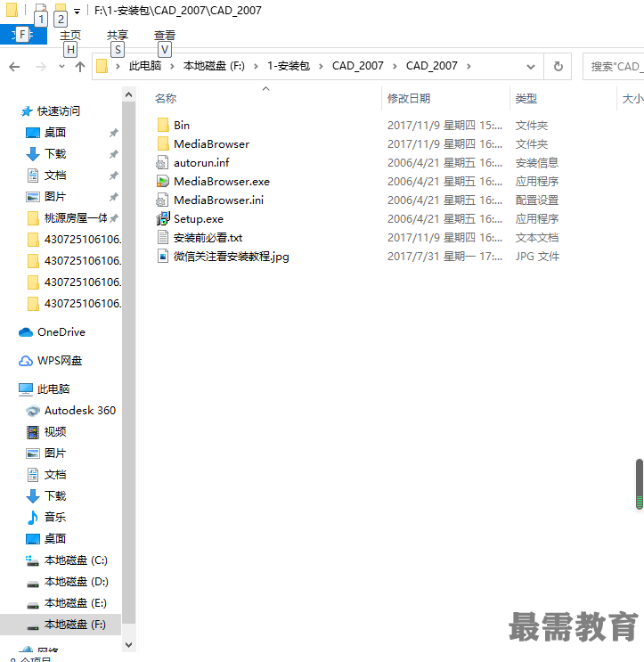Click the pin icon beside 桌面
The image size is (644, 662).
tap(113, 133)
